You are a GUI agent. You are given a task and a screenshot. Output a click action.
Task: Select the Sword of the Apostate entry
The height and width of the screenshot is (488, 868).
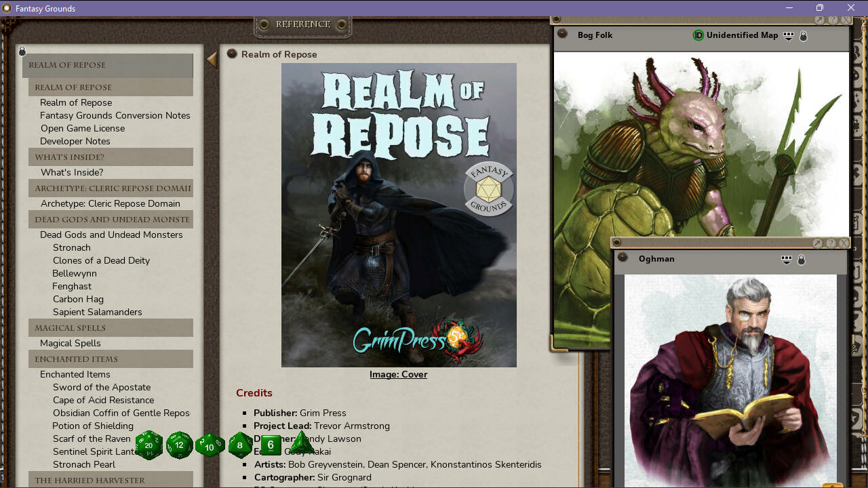101,387
